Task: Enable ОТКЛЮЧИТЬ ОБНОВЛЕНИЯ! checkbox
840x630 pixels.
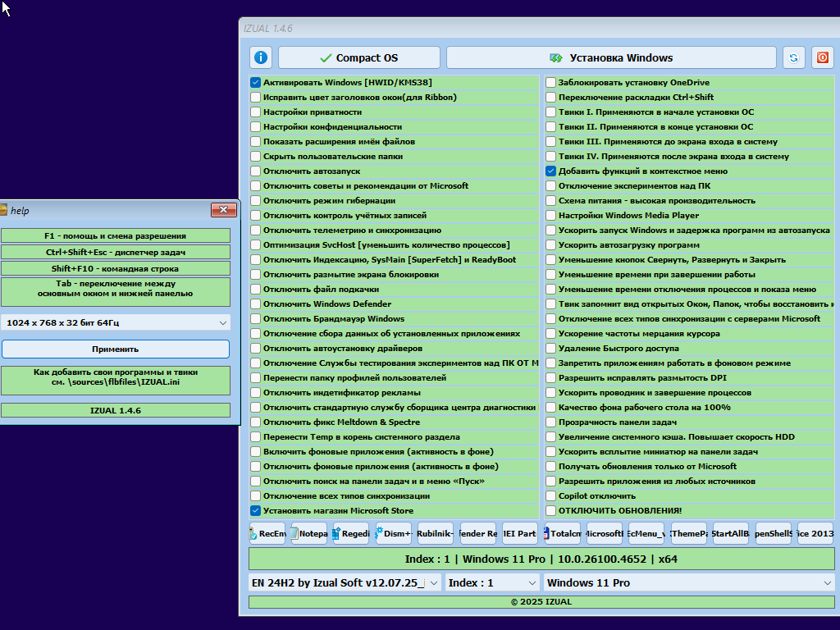Action: pos(550,510)
